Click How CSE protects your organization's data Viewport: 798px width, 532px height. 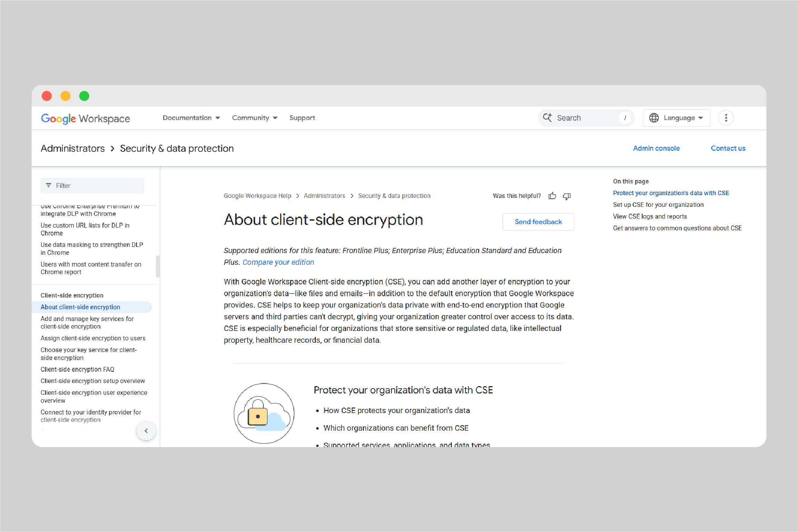[x=397, y=410]
